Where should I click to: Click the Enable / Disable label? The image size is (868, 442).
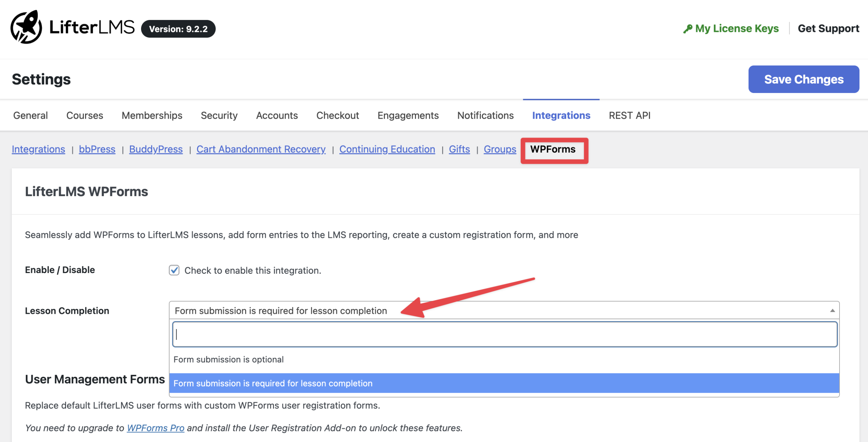[x=60, y=270]
